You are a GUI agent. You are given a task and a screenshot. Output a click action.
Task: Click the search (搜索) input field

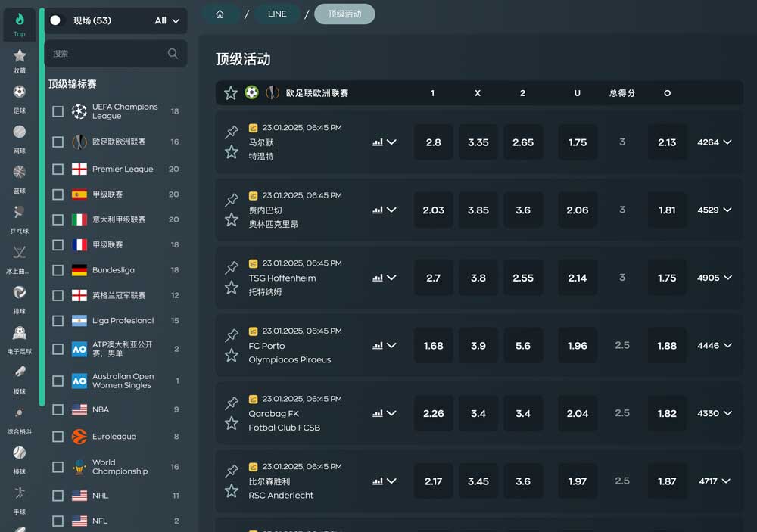click(x=106, y=54)
